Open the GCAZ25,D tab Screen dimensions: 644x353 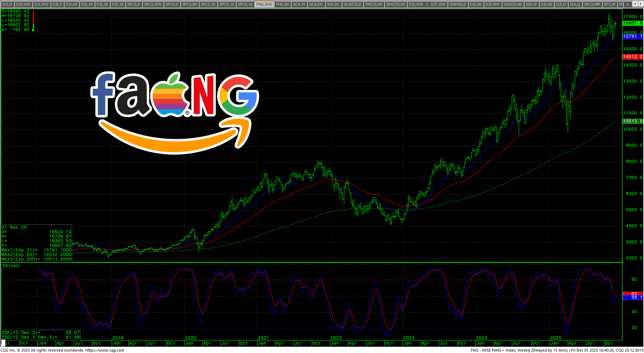(x=352, y=4)
